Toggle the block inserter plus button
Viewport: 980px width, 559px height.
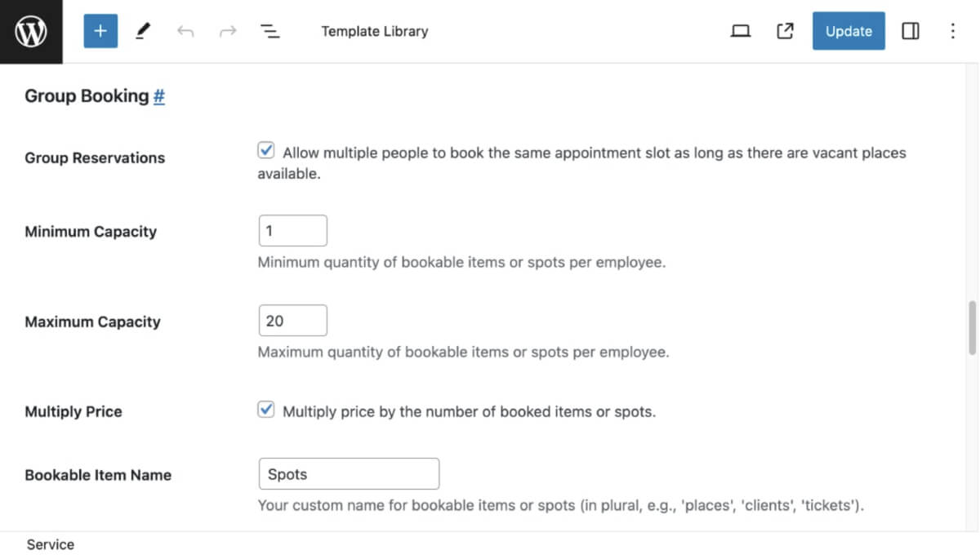point(100,31)
